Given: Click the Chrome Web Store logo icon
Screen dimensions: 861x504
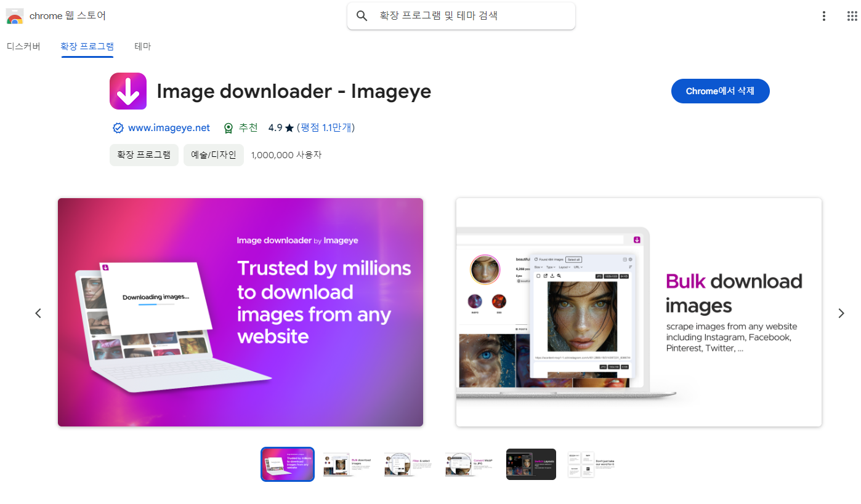Looking at the screenshot, I should [15, 16].
